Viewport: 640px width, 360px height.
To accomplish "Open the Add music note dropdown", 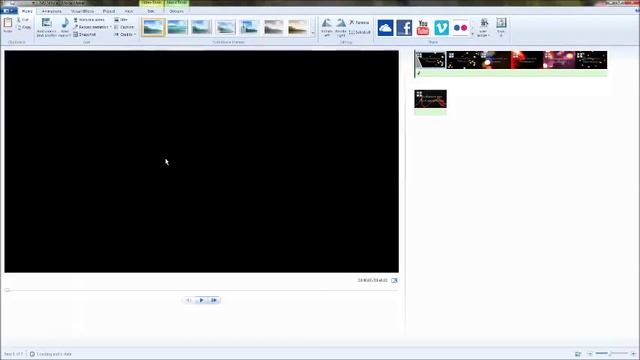I will tap(65, 27).
